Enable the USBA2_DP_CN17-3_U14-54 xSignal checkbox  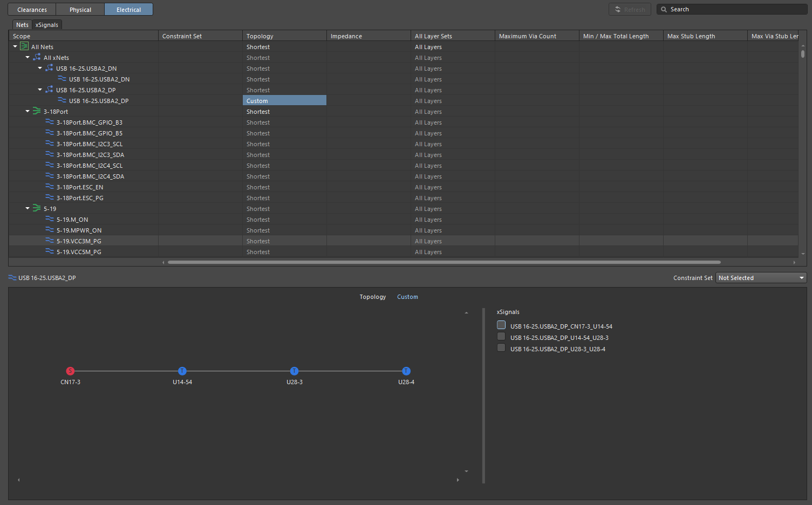tap(501, 325)
